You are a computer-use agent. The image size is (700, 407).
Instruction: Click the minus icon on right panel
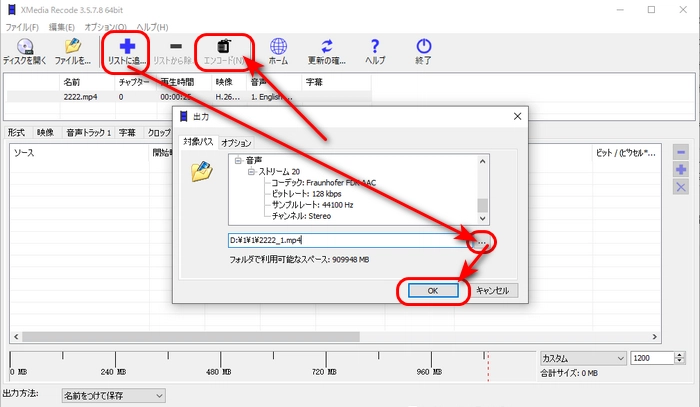pyautogui.click(x=681, y=152)
